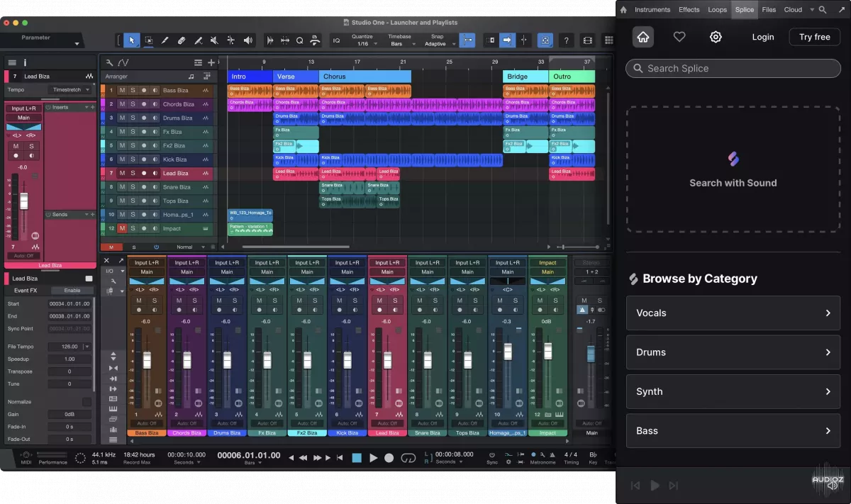Unmute the Impact track

coord(122,228)
